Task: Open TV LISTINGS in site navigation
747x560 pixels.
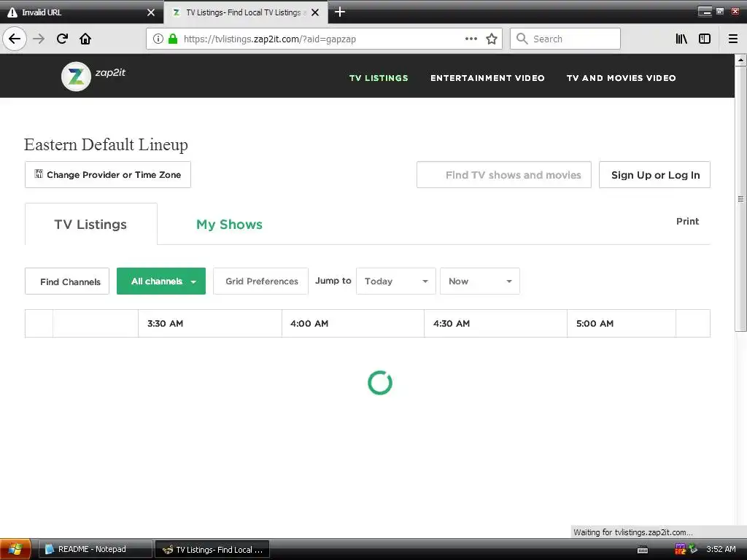Action: click(x=379, y=78)
